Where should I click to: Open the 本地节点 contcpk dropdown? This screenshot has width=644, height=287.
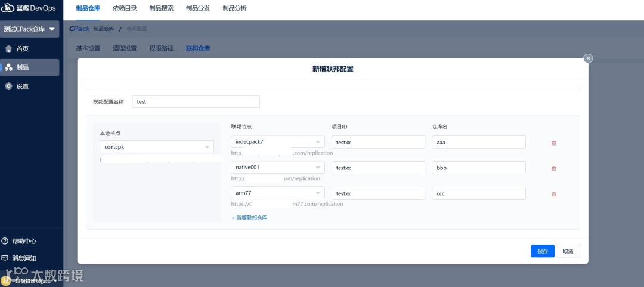[x=157, y=147]
